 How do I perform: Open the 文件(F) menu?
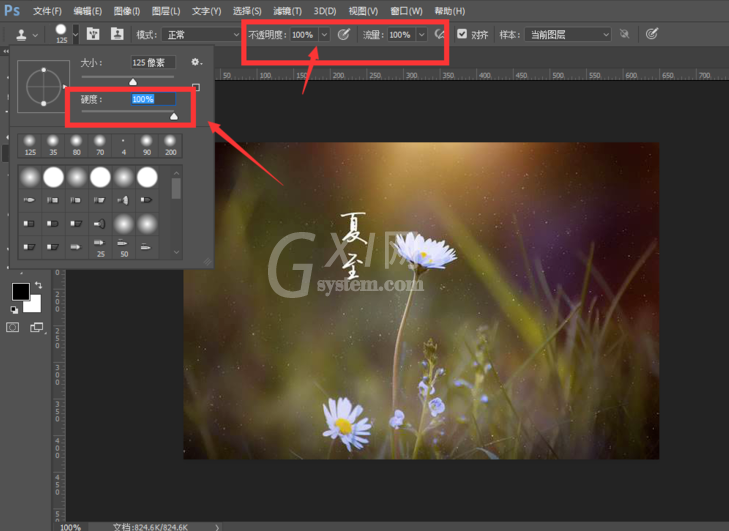coord(47,11)
